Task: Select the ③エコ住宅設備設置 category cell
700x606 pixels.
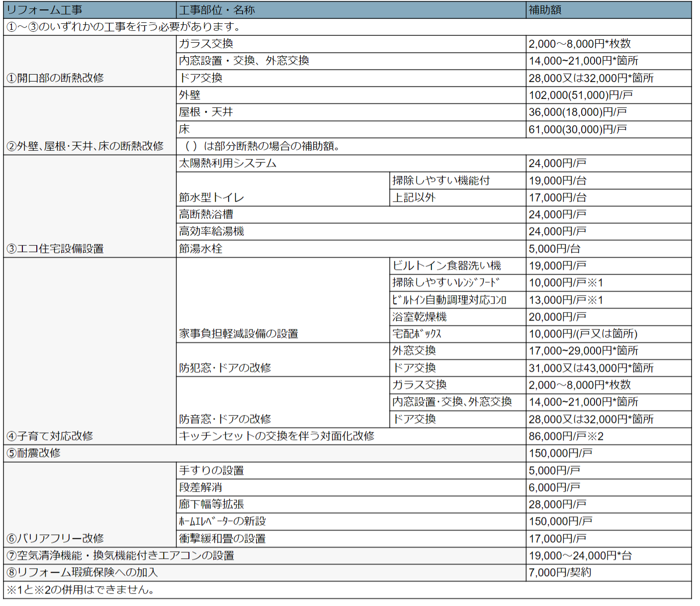Action: point(89,206)
